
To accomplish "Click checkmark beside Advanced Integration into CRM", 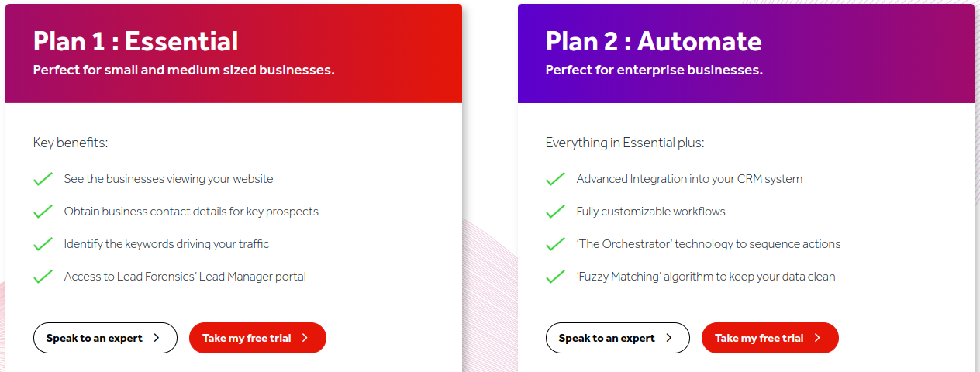I will click(x=555, y=179).
